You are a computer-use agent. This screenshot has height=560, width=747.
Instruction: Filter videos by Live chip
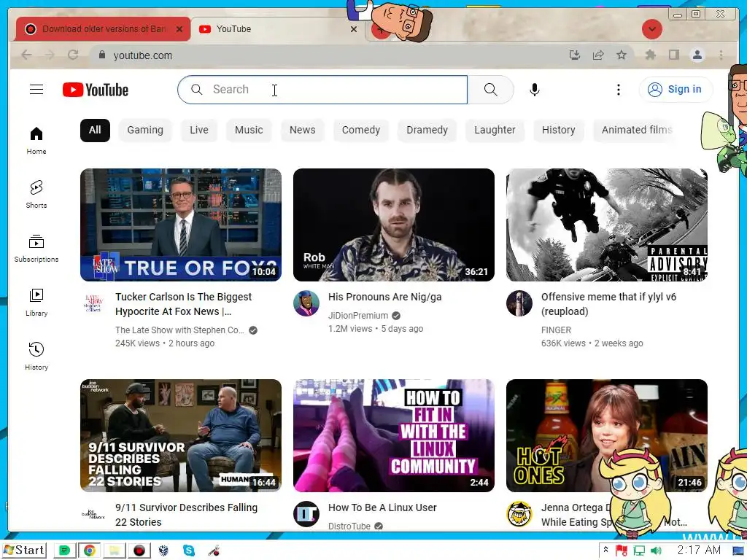[x=198, y=130]
